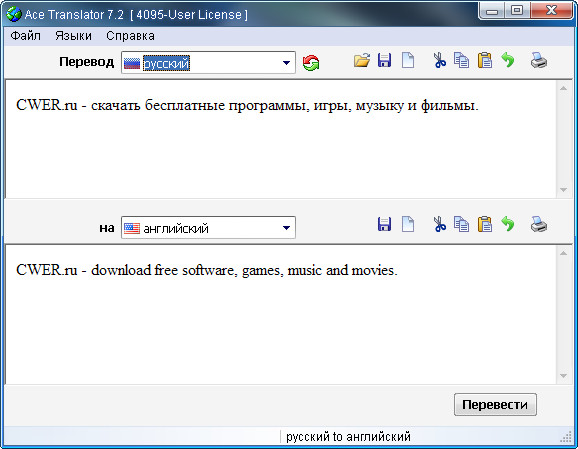Cut the translation with the lower scissors icon
The height and width of the screenshot is (449, 578).
pyautogui.click(x=439, y=224)
